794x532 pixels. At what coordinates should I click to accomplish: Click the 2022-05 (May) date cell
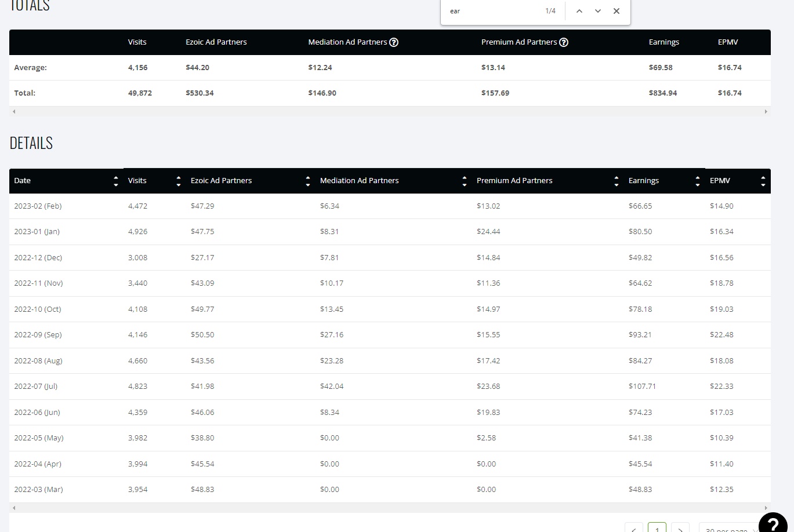tap(39, 438)
